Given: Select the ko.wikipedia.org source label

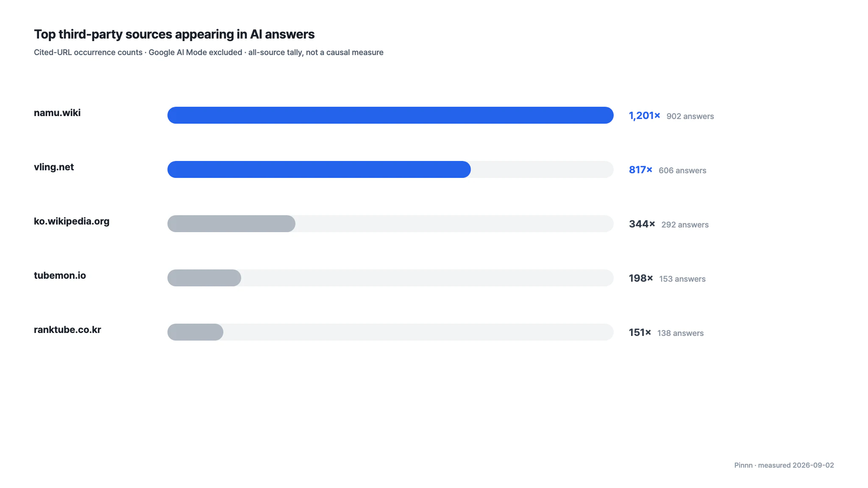Looking at the screenshot, I should point(72,221).
